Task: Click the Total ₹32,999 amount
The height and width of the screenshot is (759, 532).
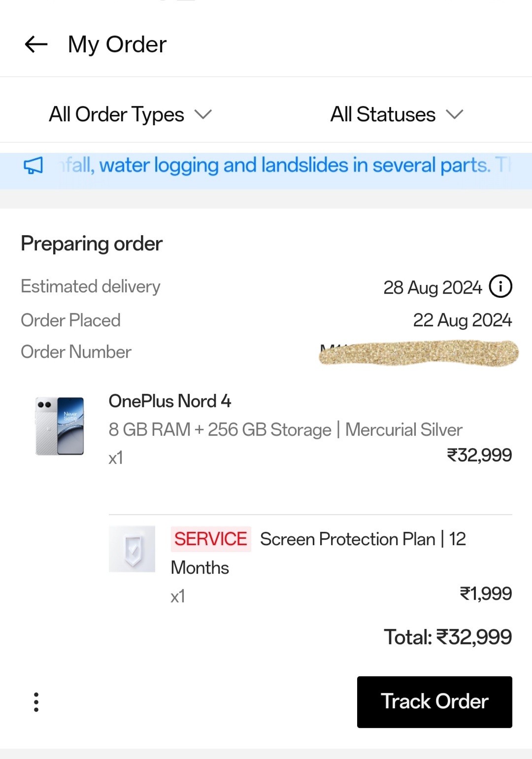Action: point(447,637)
